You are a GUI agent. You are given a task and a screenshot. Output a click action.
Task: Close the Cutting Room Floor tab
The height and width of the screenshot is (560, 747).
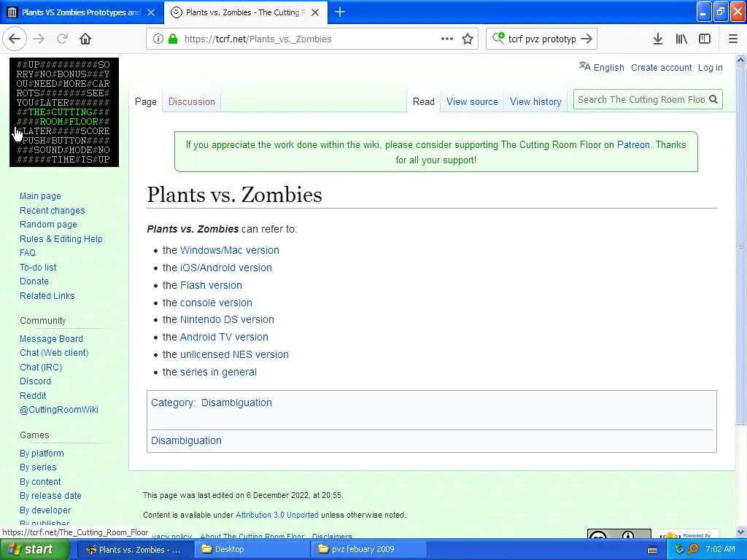(x=315, y=12)
